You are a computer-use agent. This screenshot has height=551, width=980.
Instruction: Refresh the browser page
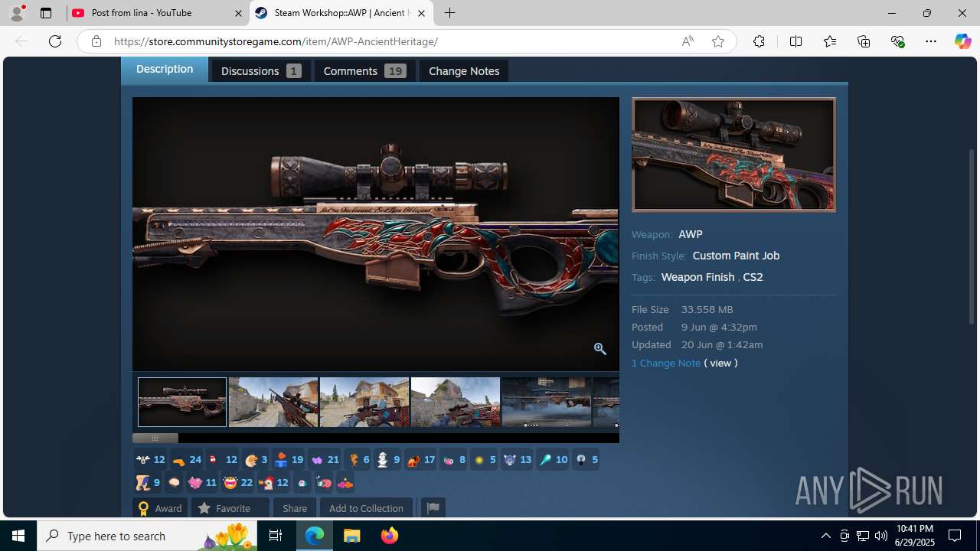pyautogui.click(x=55, y=41)
